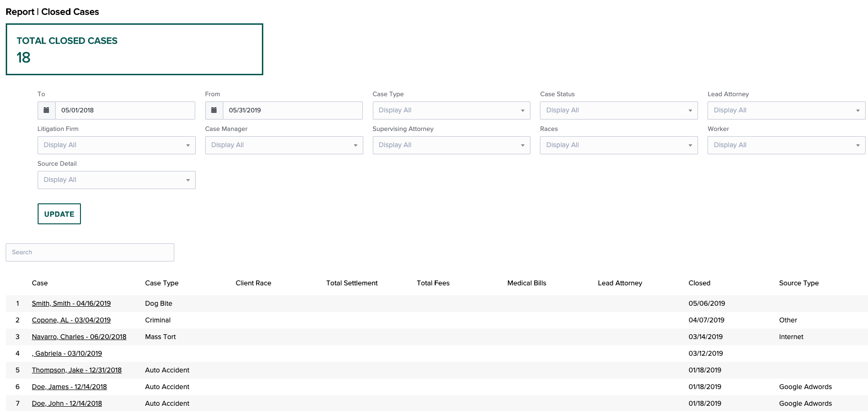Click the Mass Tort case type cell
The width and height of the screenshot is (868, 411).
[x=160, y=337]
